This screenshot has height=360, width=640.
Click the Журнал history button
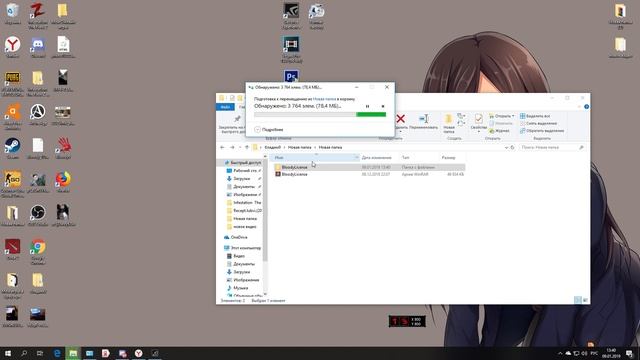coord(499,131)
